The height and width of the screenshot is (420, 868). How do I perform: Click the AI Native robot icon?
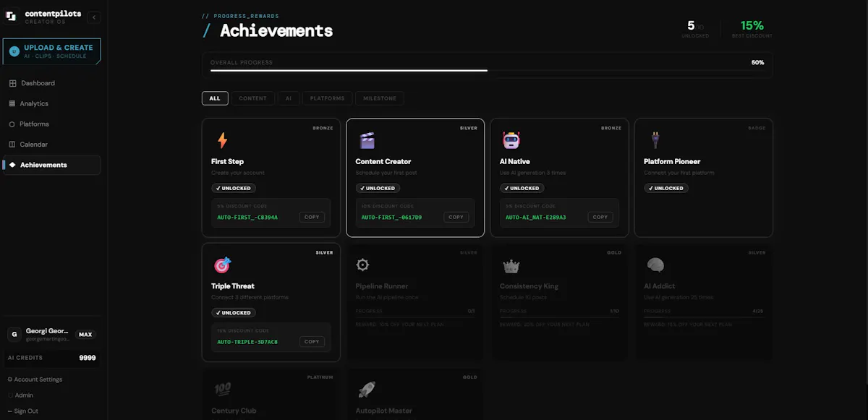click(511, 140)
